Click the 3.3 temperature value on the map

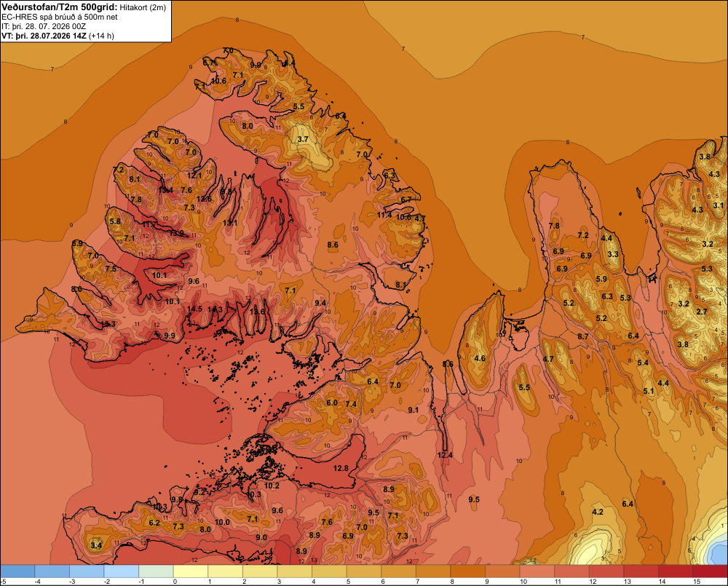point(613,254)
